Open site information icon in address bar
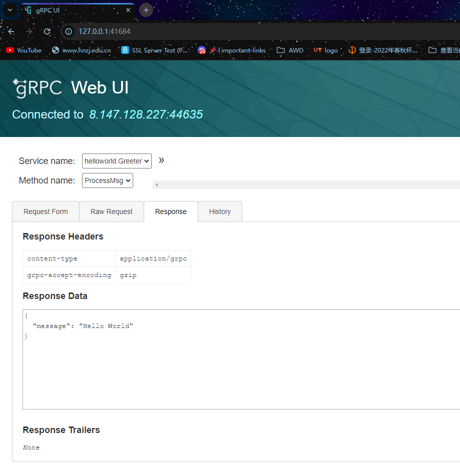Image resolution: width=460 pixels, height=476 pixels. (x=69, y=31)
